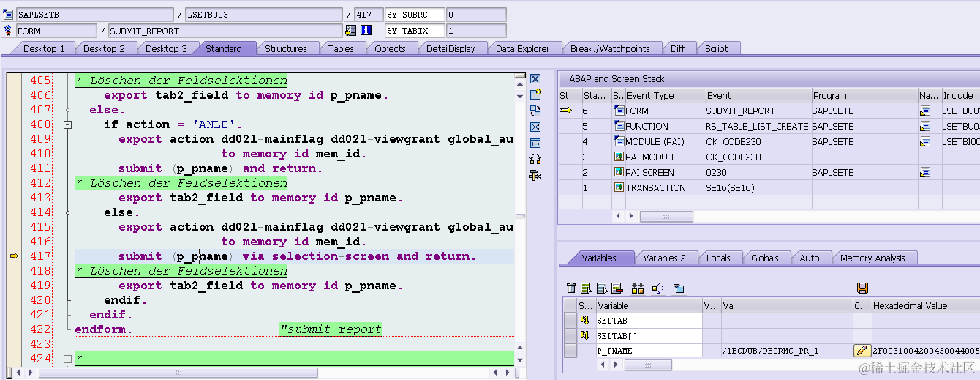Click the Full Screen tool icon
Image resolution: width=980 pixels, height=380 pixels.
coord(535,127)
